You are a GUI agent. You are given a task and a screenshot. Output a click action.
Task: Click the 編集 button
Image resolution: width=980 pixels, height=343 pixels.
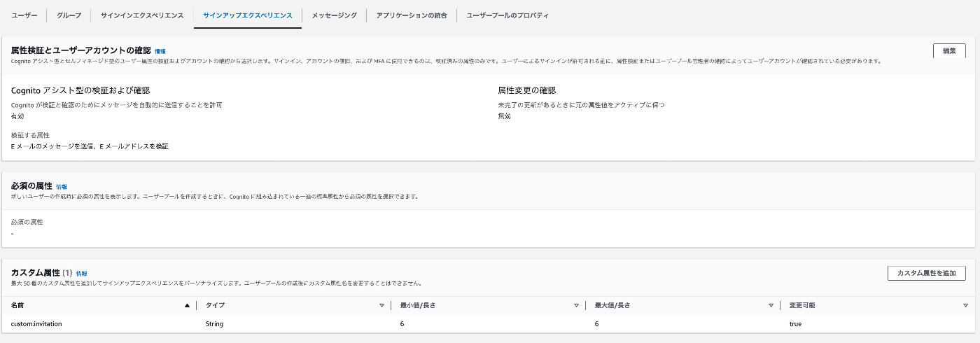[x=949, y=50]
